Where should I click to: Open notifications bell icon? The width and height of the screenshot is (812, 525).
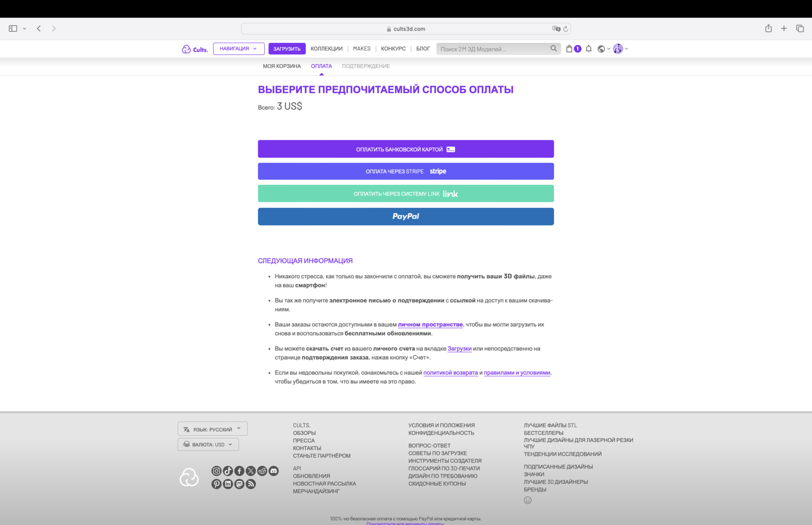589,49
